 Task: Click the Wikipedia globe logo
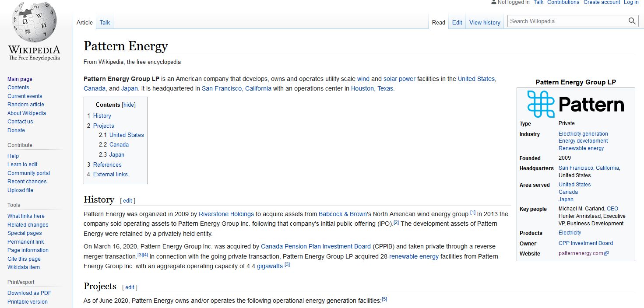tap(34, 22)
